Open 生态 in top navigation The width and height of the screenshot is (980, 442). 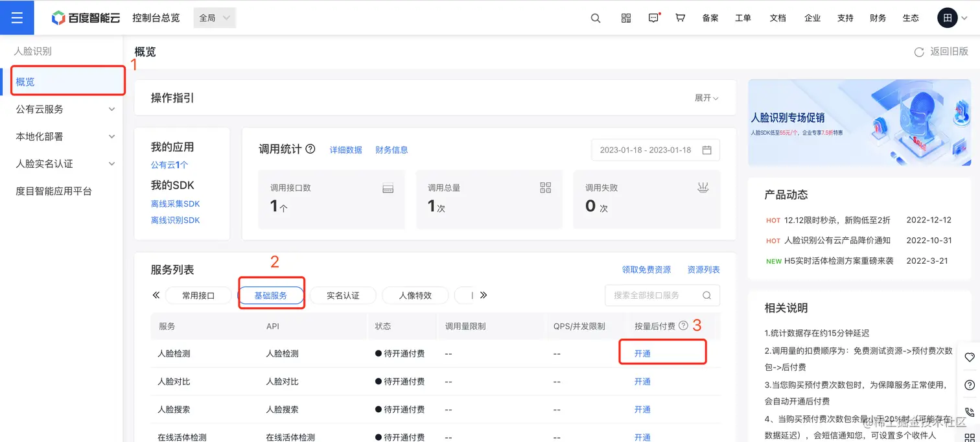911,18
